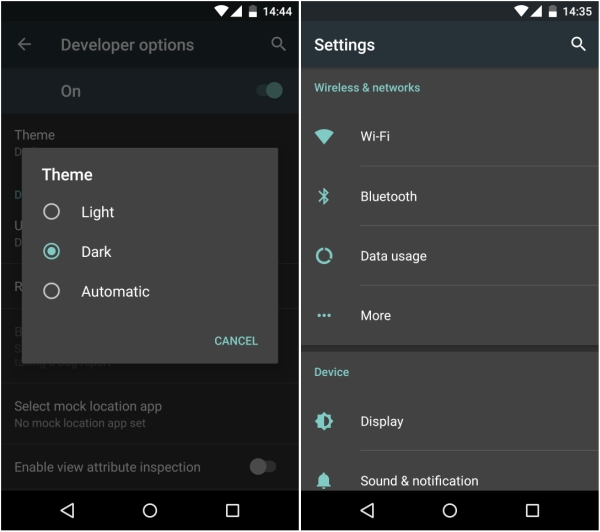Viewport: 600px width, 532px height.
Task: Open Select mock location app setting
Action: tap(150, 414)
